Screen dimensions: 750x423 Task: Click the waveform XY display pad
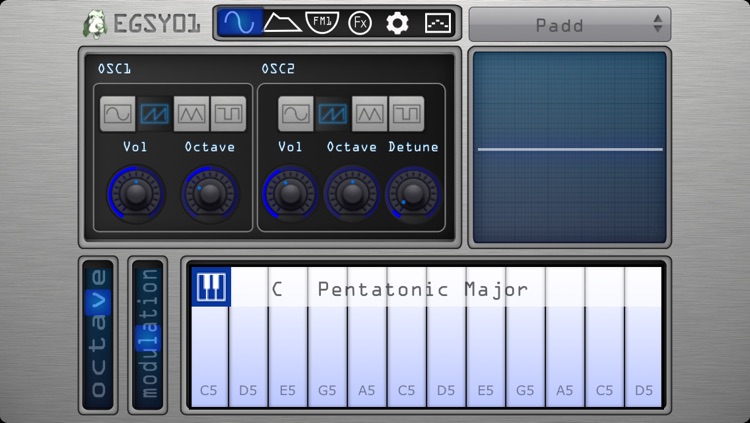(570, 147)
